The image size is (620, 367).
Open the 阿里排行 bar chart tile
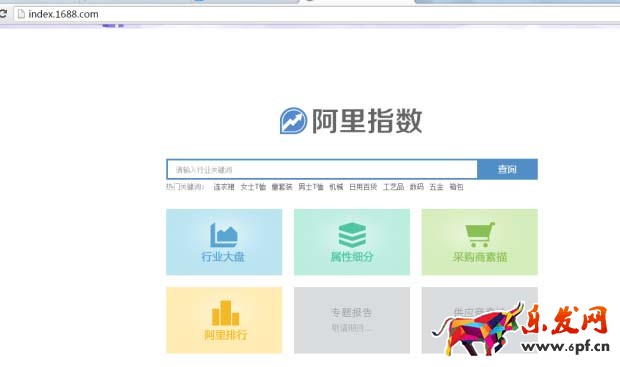tap(224, 320)
